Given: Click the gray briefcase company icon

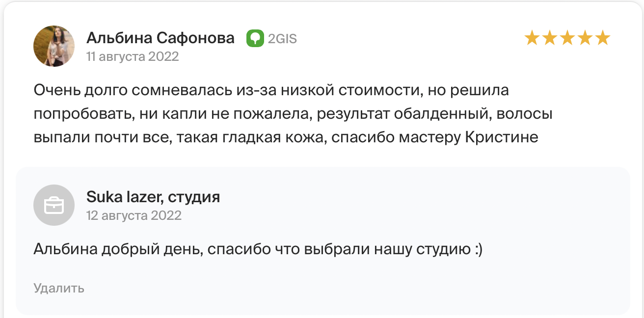Looking at the screenshot, I should tap(54, 206).
